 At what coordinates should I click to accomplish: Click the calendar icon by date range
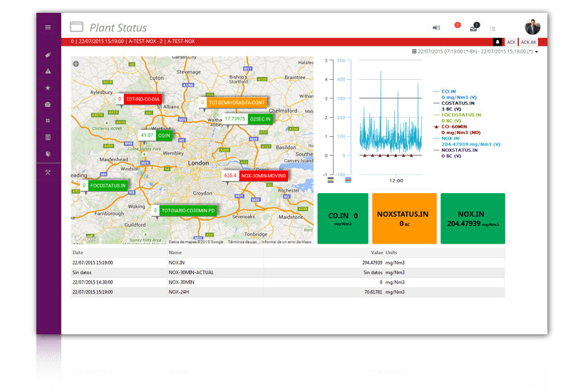point(414,51)
